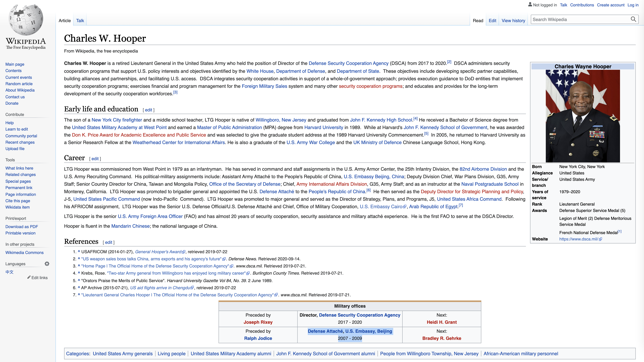Open General Hooper's Award reference link
The width and height of the screenshot is (644, 362).
160,252
